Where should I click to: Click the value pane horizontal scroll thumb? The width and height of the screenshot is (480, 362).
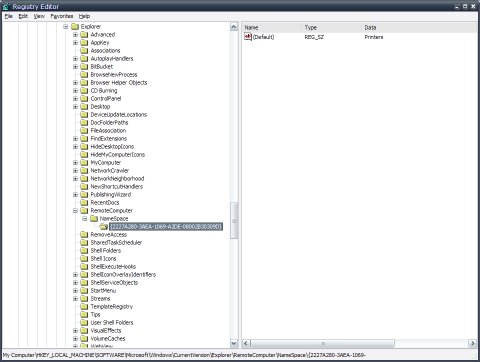[x=323, y=343]
